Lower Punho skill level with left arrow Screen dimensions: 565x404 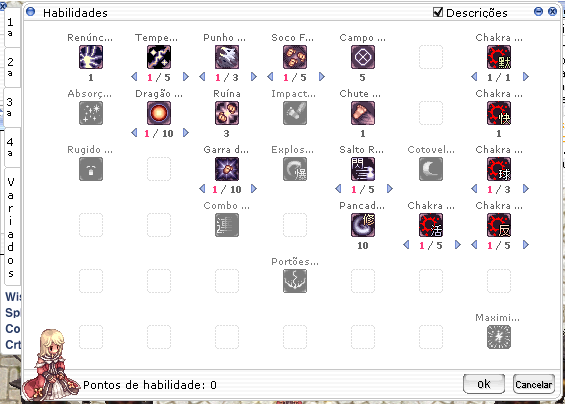point(202,77)
